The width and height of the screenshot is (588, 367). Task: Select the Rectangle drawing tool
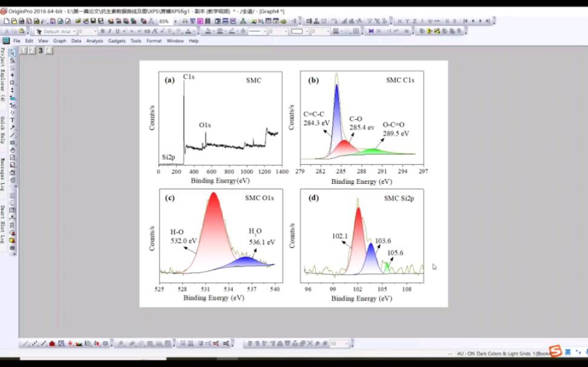tap(12, 143)
